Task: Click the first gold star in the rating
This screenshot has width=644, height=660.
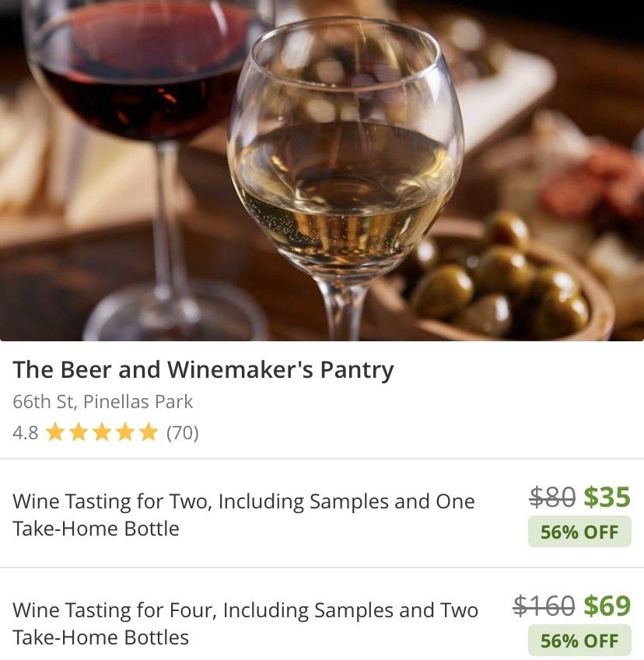Action: tap(56, 431)
